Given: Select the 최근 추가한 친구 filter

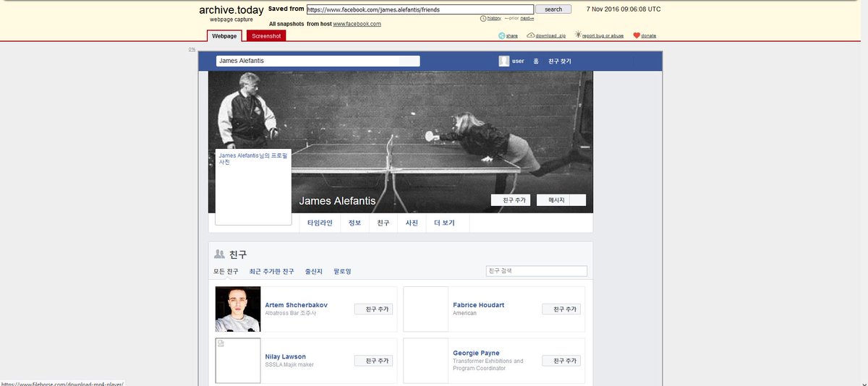Looking at the screenshot, I should [x=271, y=272].
